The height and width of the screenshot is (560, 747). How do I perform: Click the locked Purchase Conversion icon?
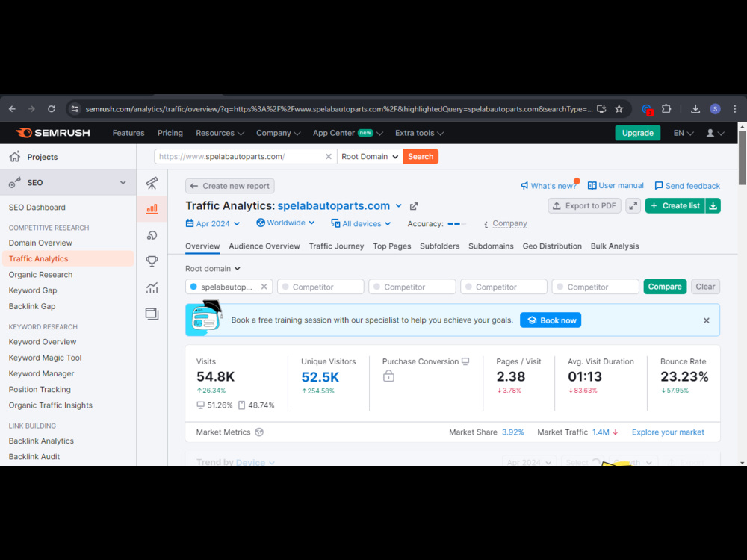click(x=388, y=376)
